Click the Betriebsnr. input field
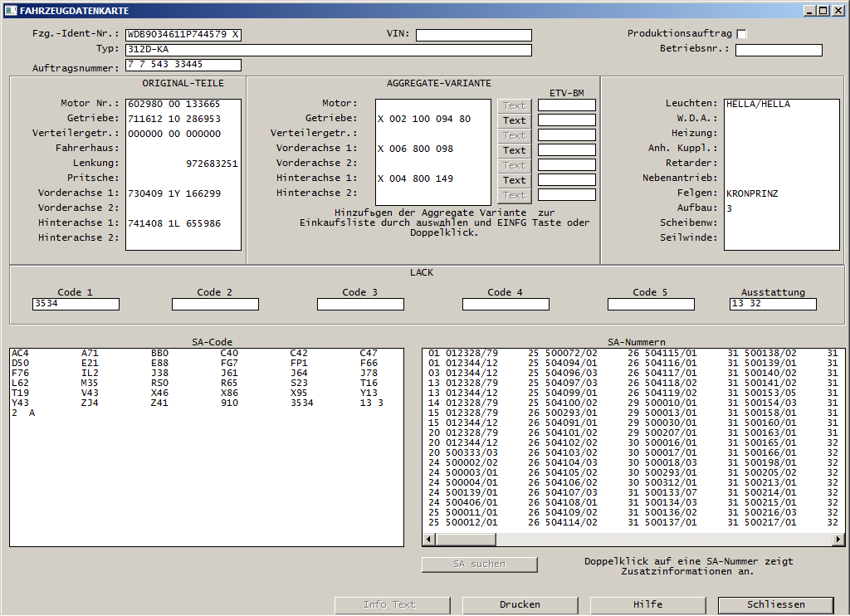This screenshot has height=616, width=850. point(779,50)
